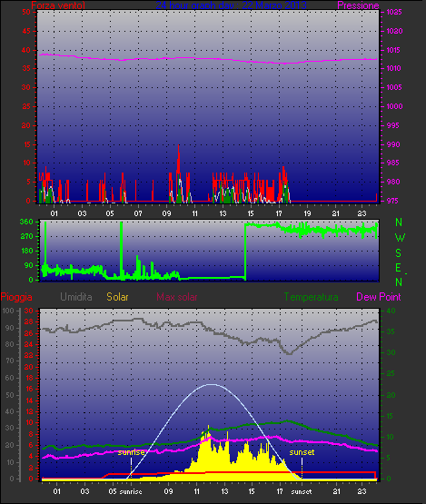Image resolution: width=426 pixels, height=504 pixels.
Task: Click the tallest red wind gust spike
Action: 179,146
